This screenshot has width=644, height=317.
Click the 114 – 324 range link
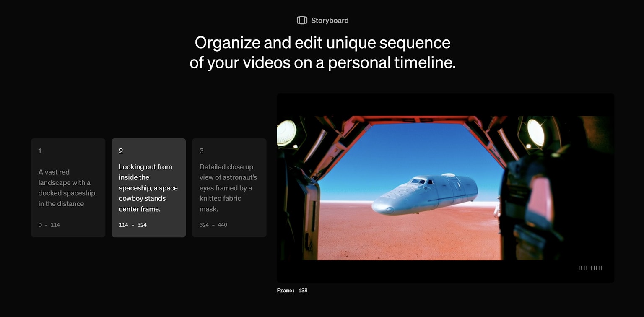pos(132,225)
